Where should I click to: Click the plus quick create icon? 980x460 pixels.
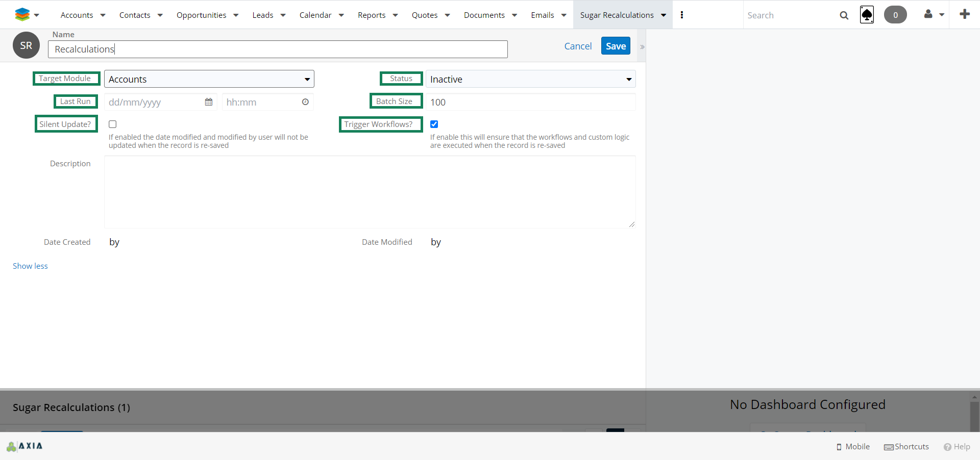[x=964, y=14]
